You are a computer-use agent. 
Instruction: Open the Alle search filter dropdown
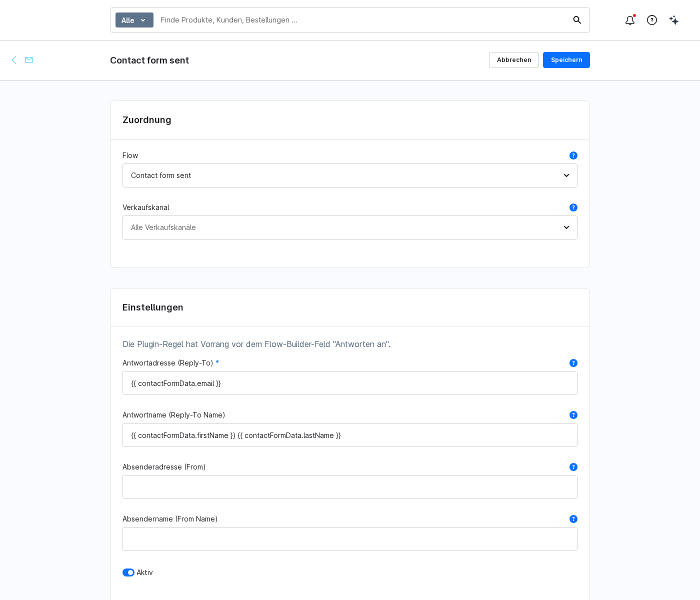pos(134,20)
